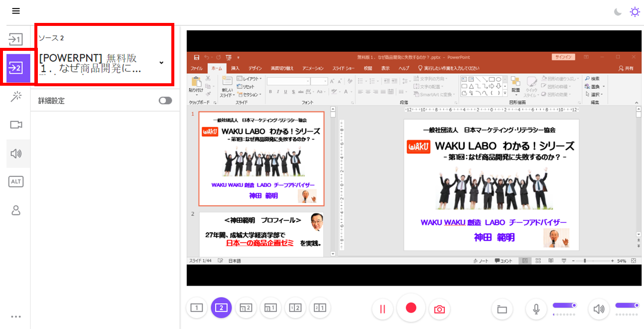Click アニメーション tab in PowerPoint preview

click(313, 68)
